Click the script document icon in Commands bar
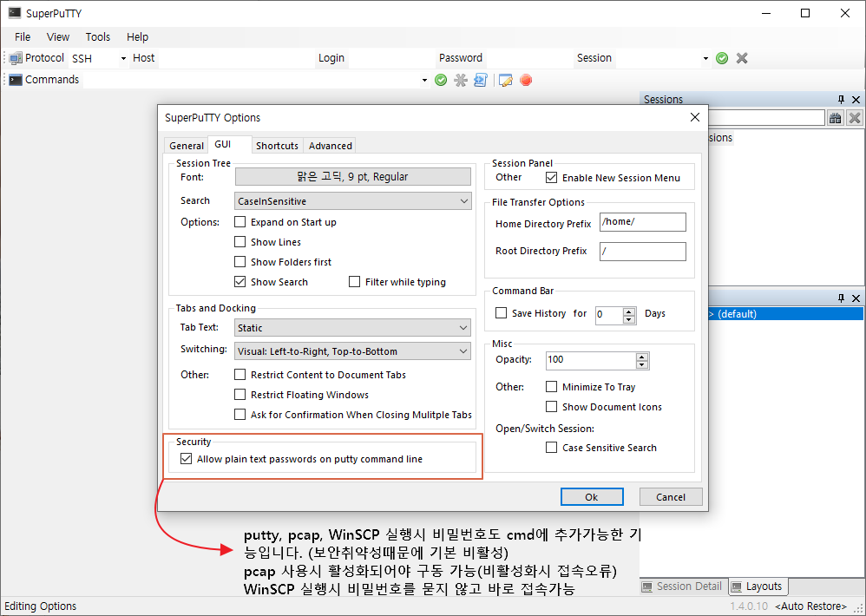The image size is (866, 616). 481,80
